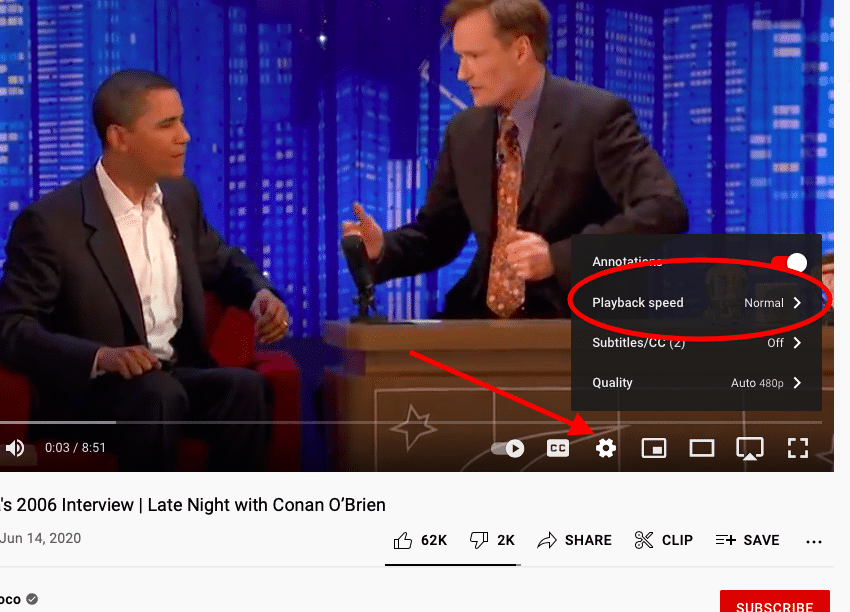Expand Subtitles/CC options
Viewport: 850px width, 612px height.
click(x=696, y=343)
